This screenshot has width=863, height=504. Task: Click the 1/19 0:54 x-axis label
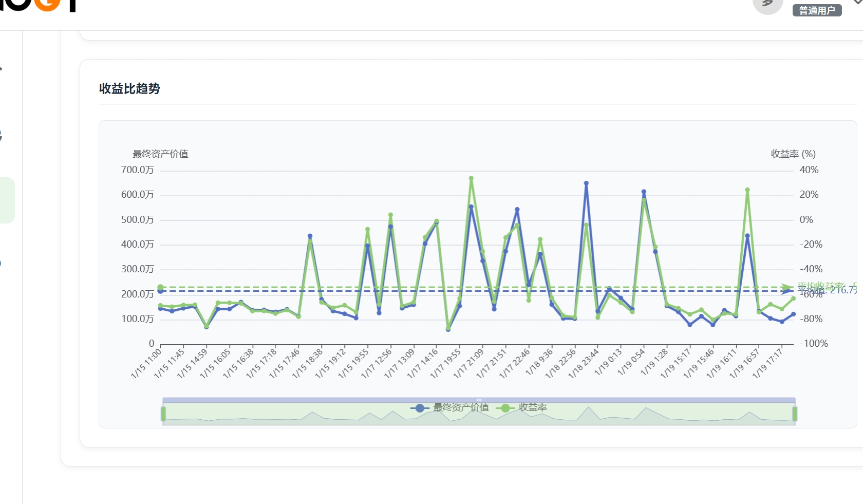click(x=632, y=363)
